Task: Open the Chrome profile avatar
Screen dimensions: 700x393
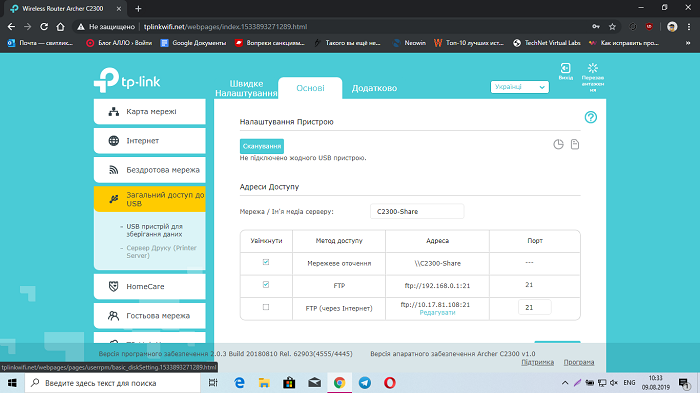Action: tap(672, 27)
